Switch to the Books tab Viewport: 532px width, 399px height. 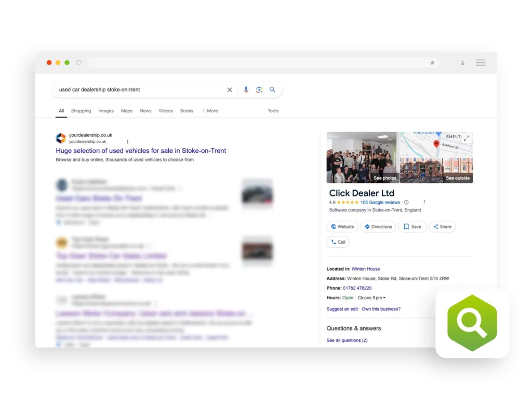187,111
